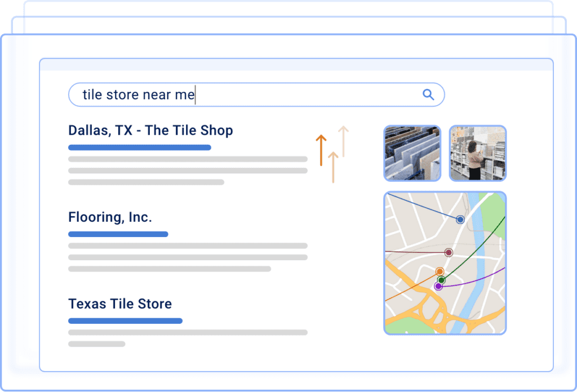Click the magnifying glass search icon
The width and height of the screenshot is (577, 392).
pyautogui.click(x=428, y=95)
